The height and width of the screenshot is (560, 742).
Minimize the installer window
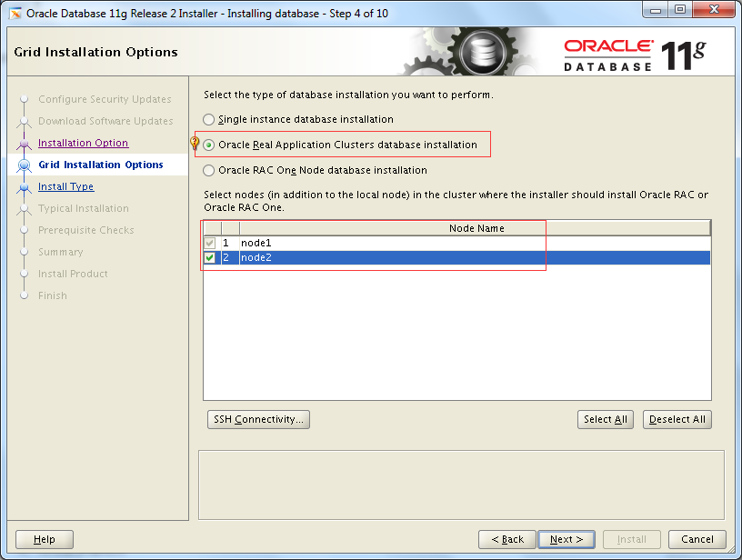pos(656,10)
